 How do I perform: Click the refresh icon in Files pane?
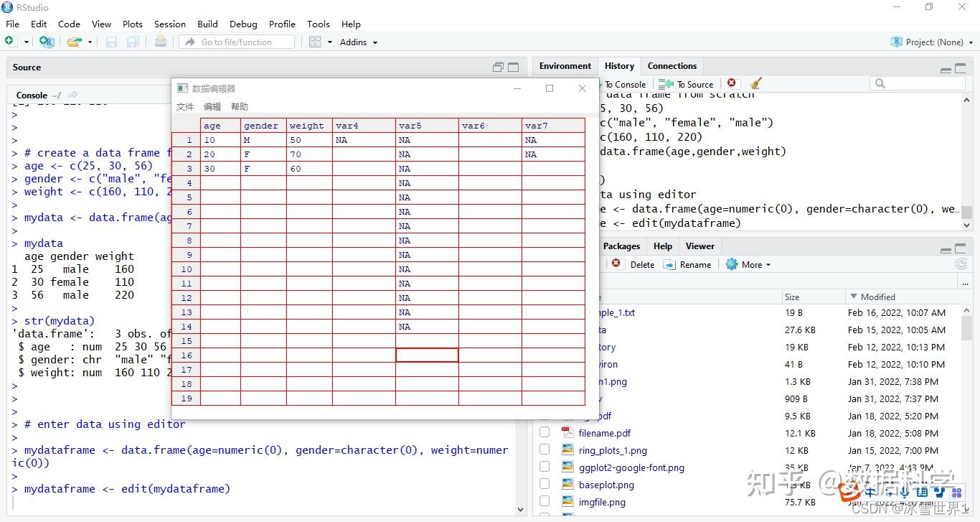tap(961, 264)
